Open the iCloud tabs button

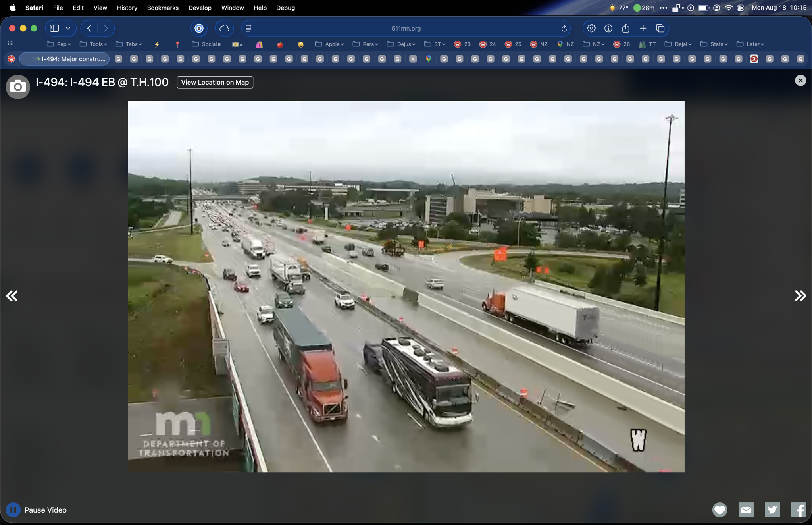pos(224,28)
